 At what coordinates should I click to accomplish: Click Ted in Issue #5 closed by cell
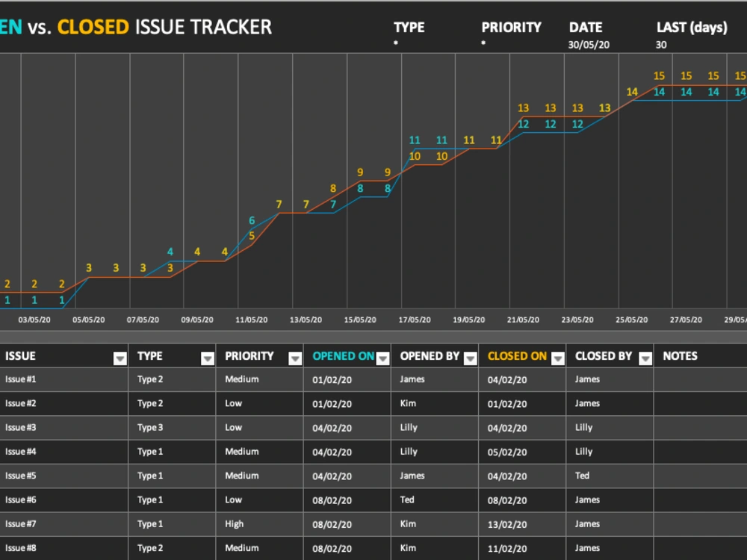(582, 476)
